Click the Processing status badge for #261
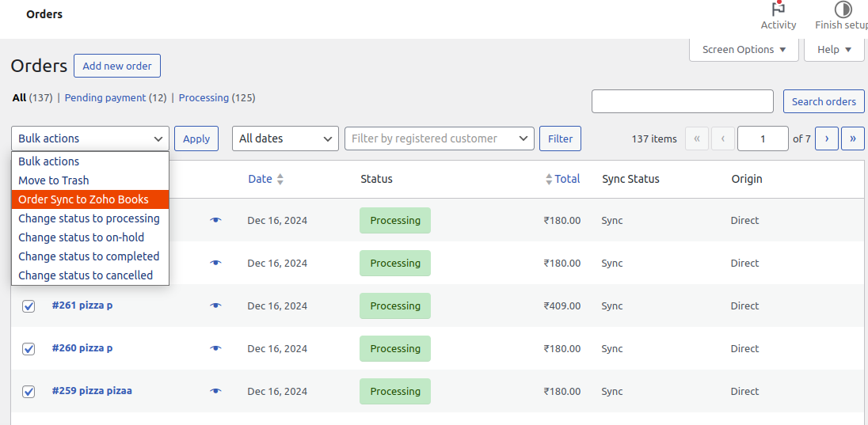This screenshot has height=425, width=868. coord(395,306)
